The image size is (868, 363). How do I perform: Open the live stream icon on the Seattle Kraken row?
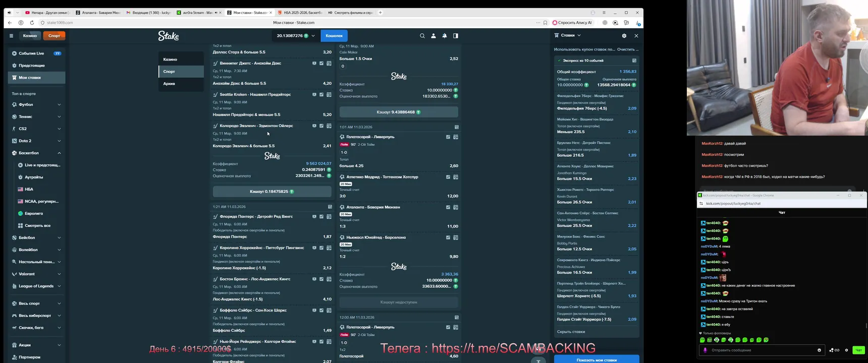[314, 95]
